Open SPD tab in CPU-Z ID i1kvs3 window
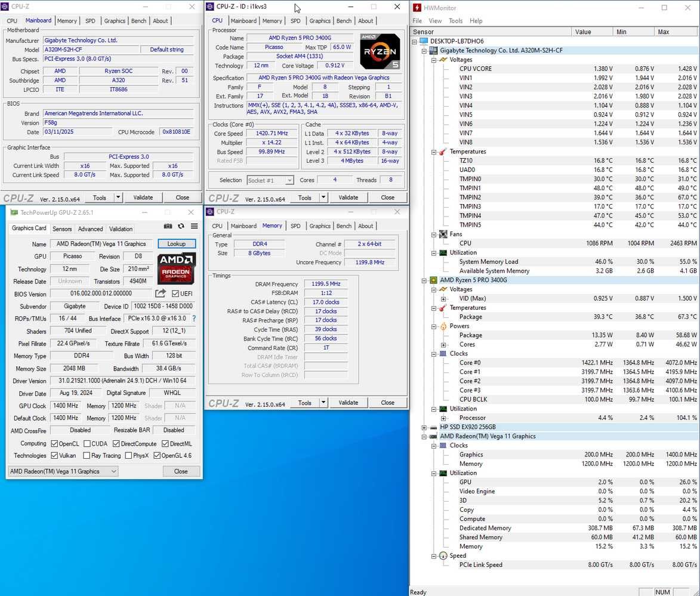This screenshot has height=596, width=700. (295, 21)
